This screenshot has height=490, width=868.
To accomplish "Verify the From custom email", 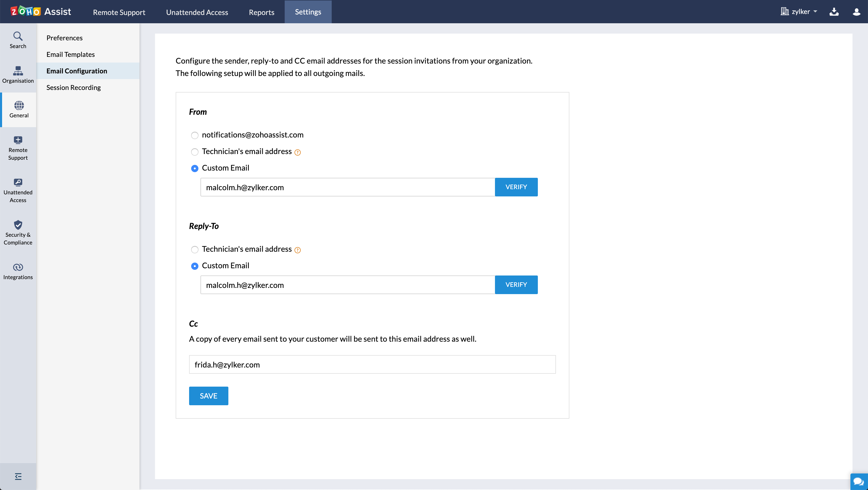I will click(x=516, y=187).
